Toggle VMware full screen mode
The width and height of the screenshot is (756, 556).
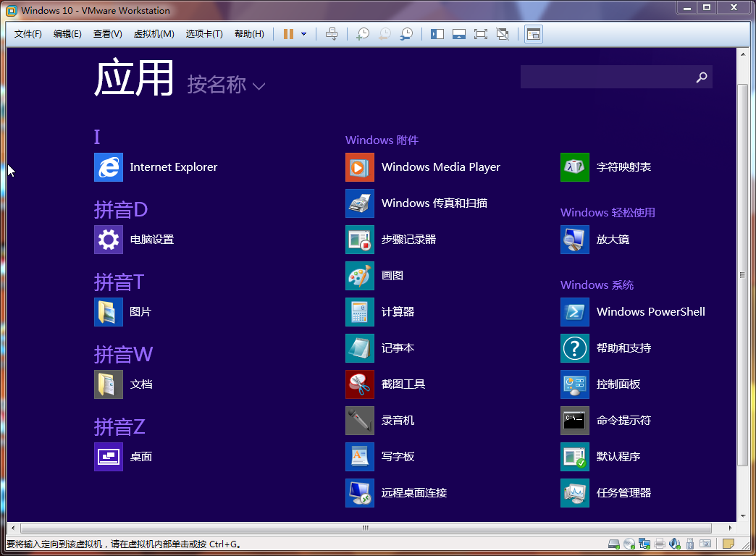pos(480,34)
